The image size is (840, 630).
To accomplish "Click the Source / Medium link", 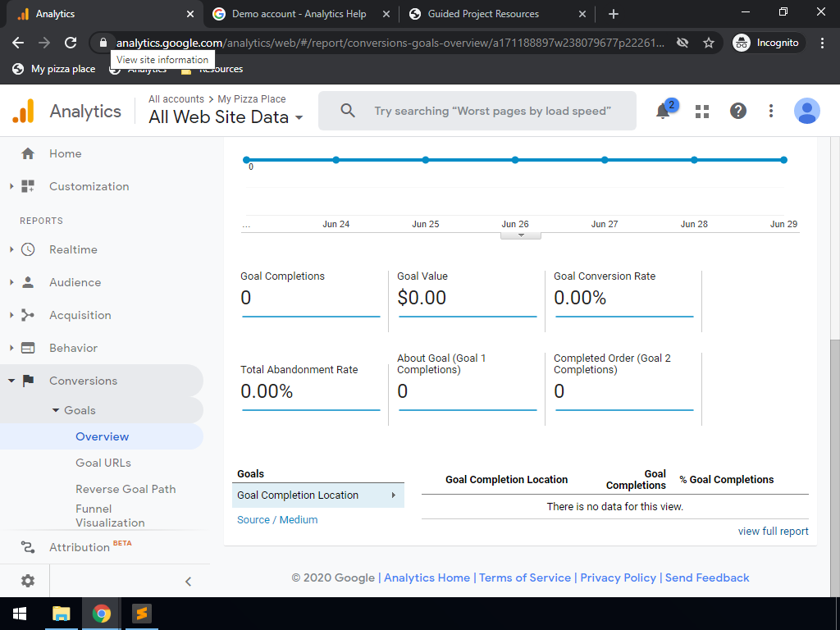I will [277, 519].
